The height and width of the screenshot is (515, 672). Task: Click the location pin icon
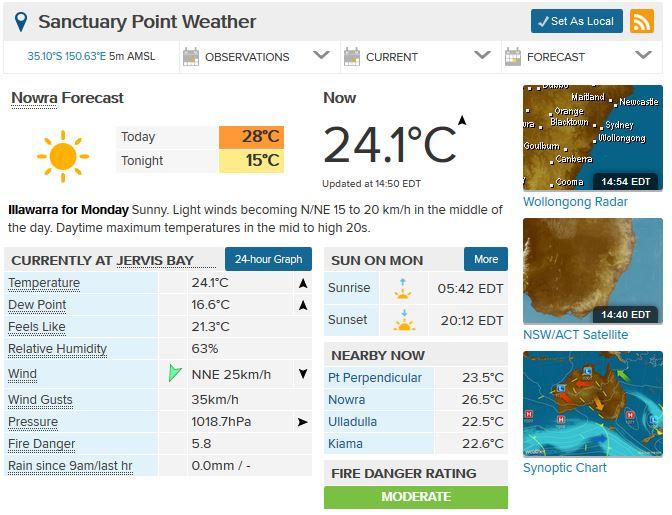point(21,21)
